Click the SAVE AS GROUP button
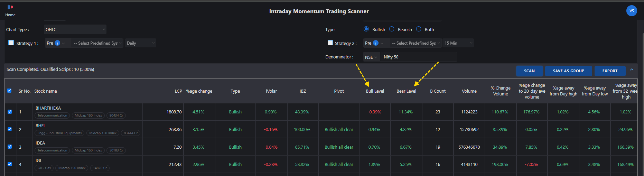The image size is (644, 176). [x=568, y=71]
